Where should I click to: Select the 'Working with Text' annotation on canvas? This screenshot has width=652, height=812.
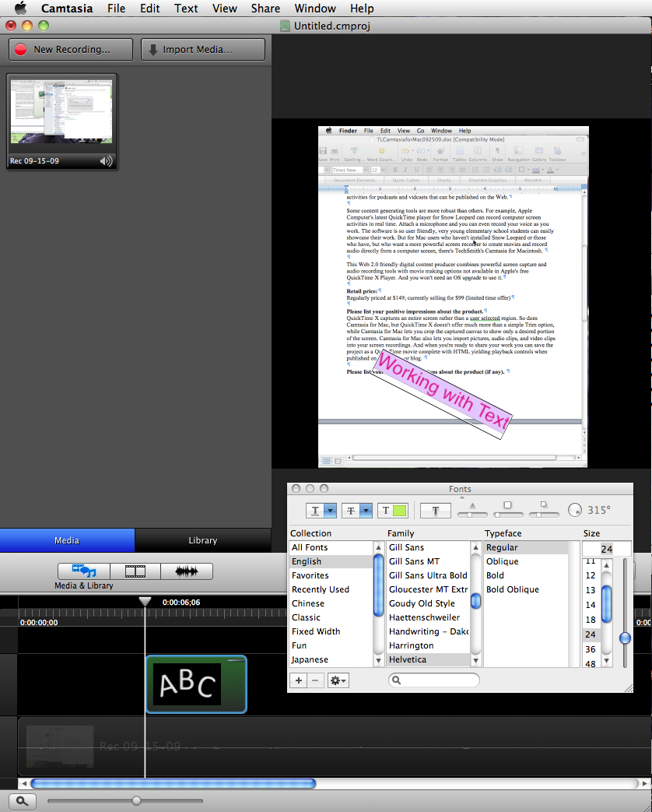coord(443,394)
